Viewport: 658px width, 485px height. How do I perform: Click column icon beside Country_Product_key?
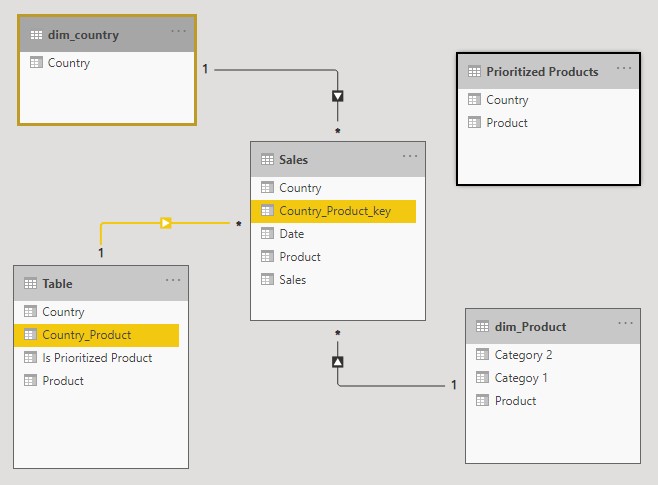tap(267, 211)
